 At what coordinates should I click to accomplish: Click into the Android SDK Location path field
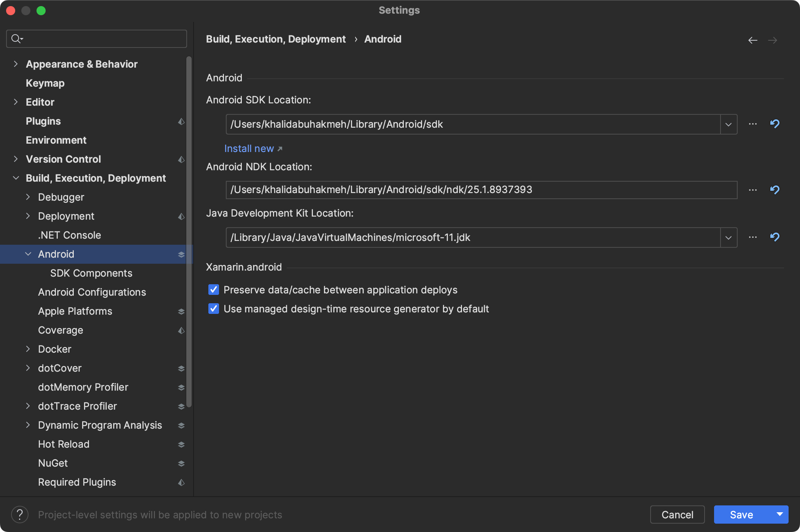(x=473, y=124)
